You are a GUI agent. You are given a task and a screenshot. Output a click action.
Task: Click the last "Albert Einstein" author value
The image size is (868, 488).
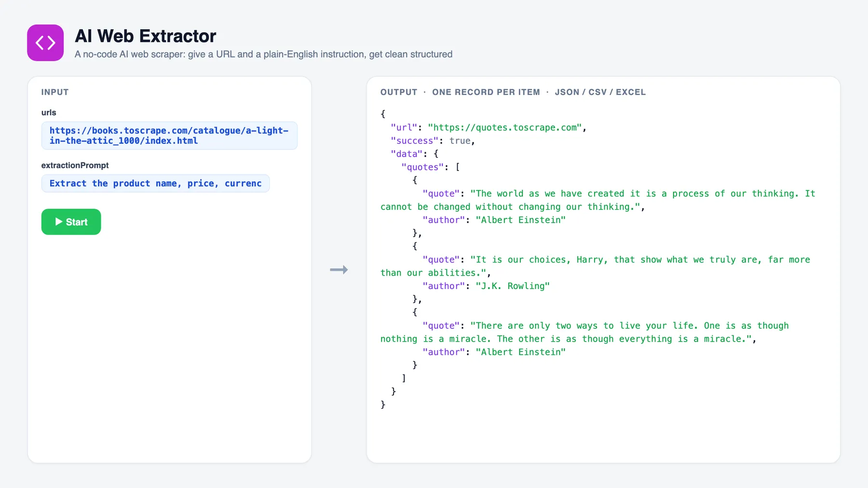[x=521, y=352]
